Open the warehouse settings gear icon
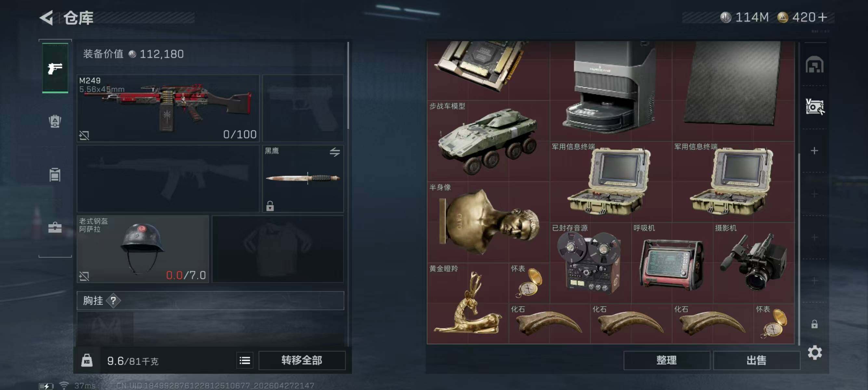The width and height of the screenshot is (868, 390). [x=815, y=353]
